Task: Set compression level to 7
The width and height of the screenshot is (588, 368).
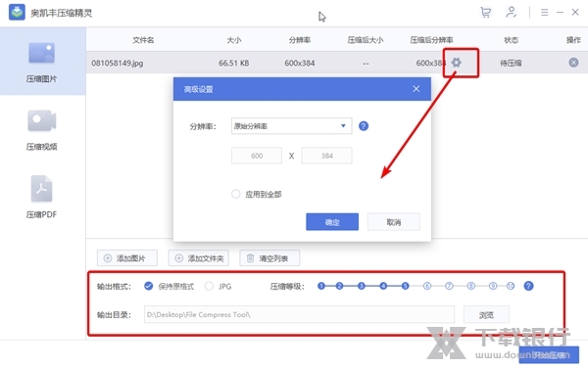Action: (x=449, y=286)
